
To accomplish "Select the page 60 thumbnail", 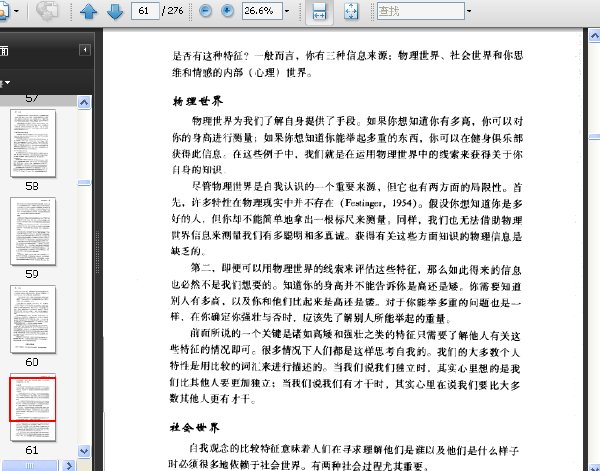I will (33, 319).
